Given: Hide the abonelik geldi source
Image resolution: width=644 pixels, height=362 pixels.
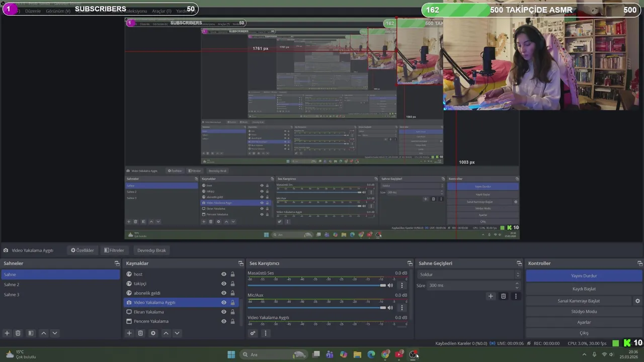Looking at the screenshot, I should pos(224,293).
